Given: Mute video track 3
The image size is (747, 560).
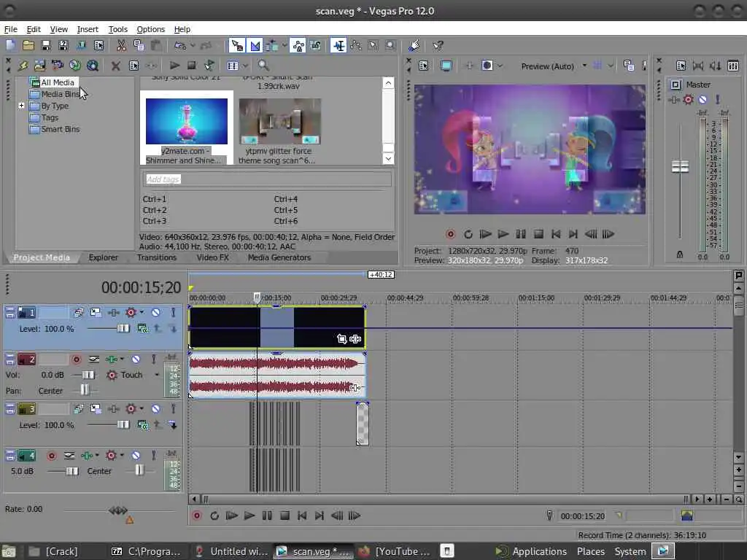Looking at the screenshot, I should click(156, 409).
